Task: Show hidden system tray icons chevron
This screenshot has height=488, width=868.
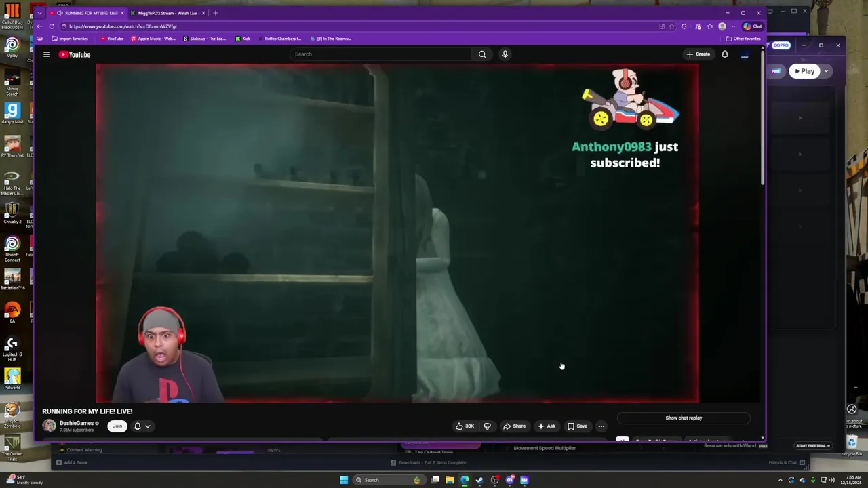Action: pos(780,480)
